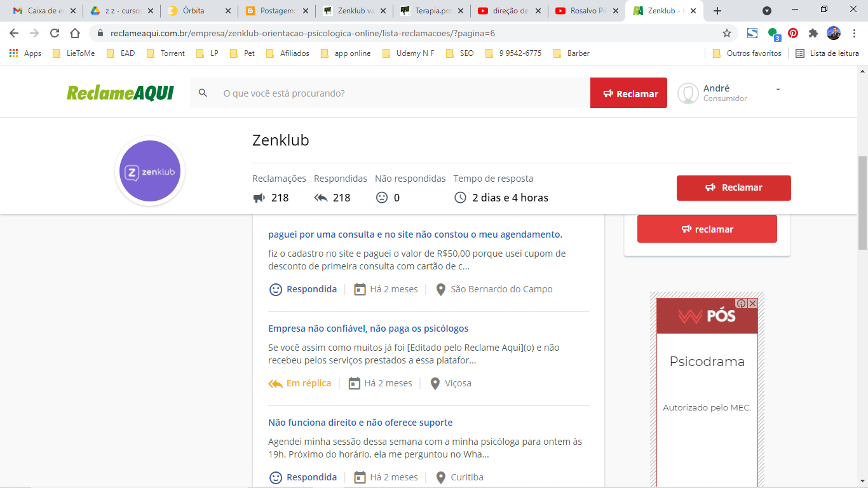
Task: Click the ReclameAQUI logo
Action: pyautogui.click(x=120, y=93)
